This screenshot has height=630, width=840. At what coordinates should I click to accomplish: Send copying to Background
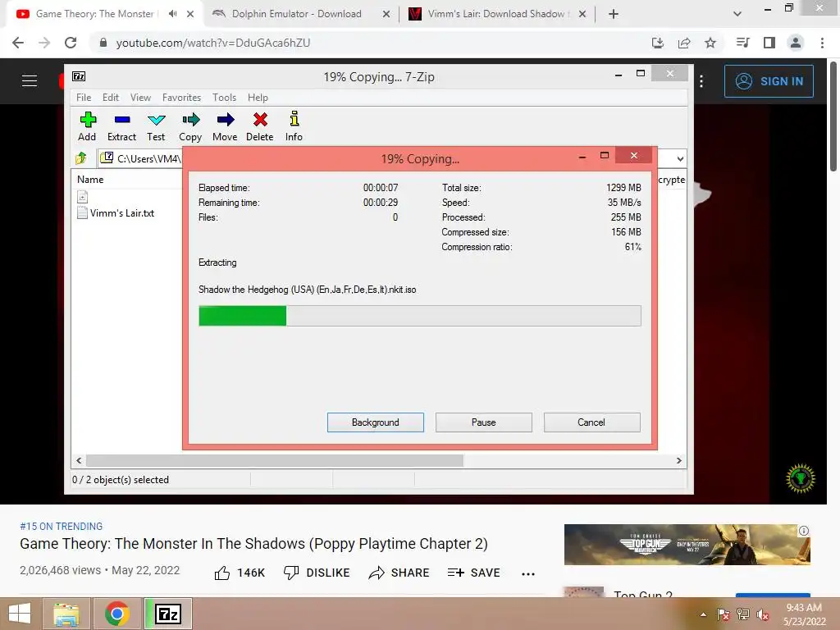[x=376, y=422]
